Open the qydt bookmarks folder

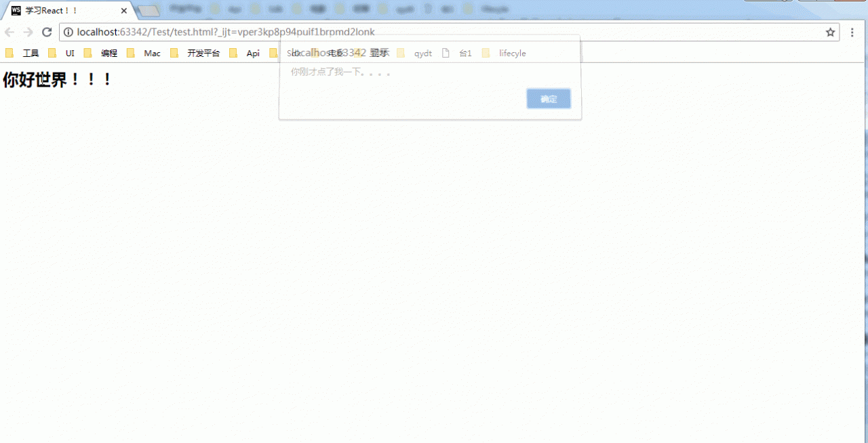pyautogui.click(x=414, y=53)
